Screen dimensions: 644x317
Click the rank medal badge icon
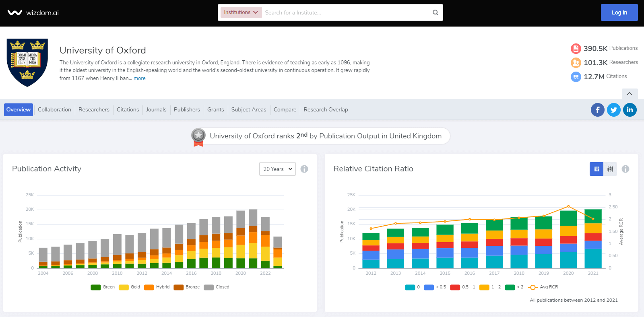(x=198, y=137)
